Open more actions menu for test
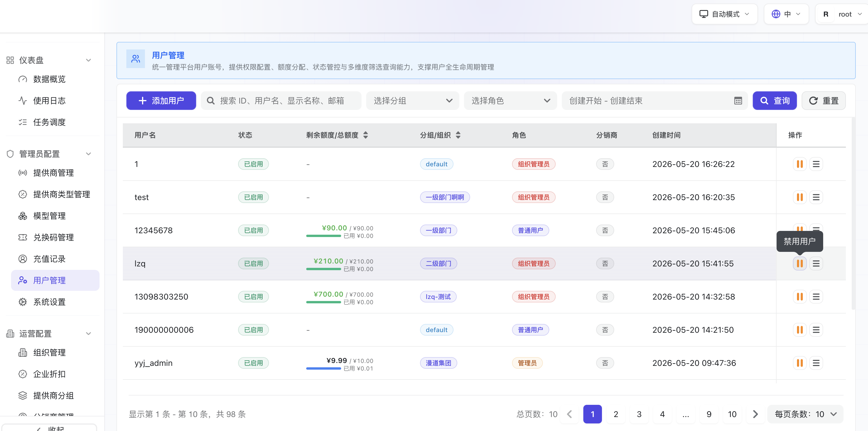 816,197
